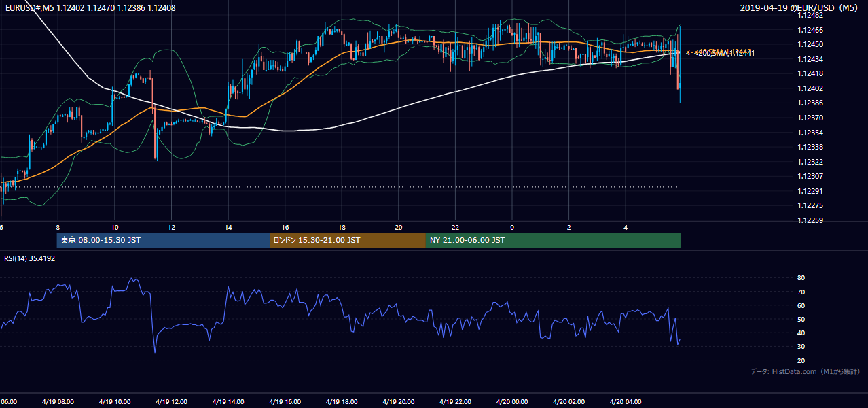Click price axis value 1.12466
The height and width of the screenshot is (408, 868).
[x=811, y=30]
